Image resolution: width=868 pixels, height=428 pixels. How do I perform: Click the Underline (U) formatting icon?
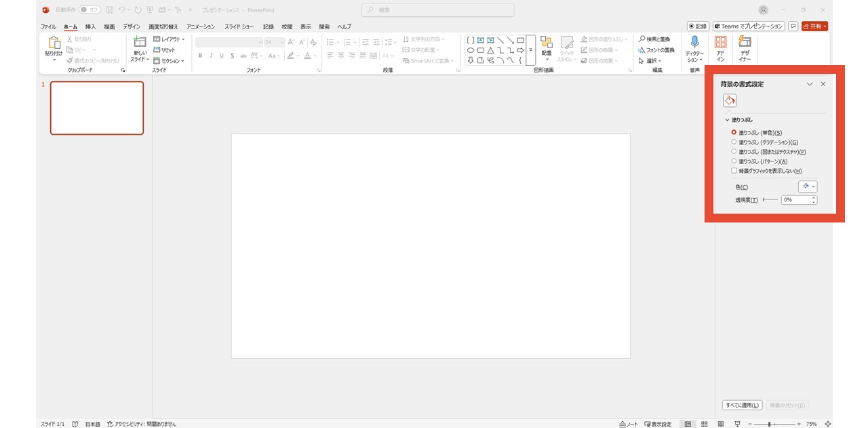click(x=222, y=56)
